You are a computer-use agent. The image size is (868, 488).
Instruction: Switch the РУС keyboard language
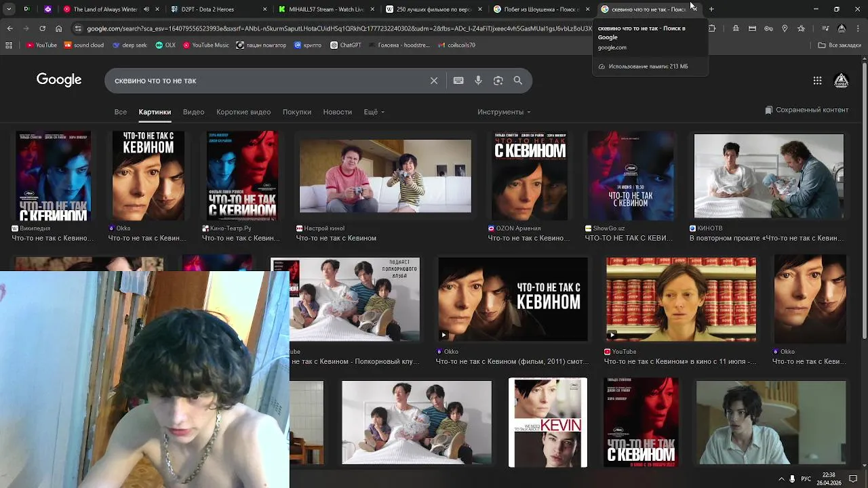pyautogui.click(x=806, y=479)
